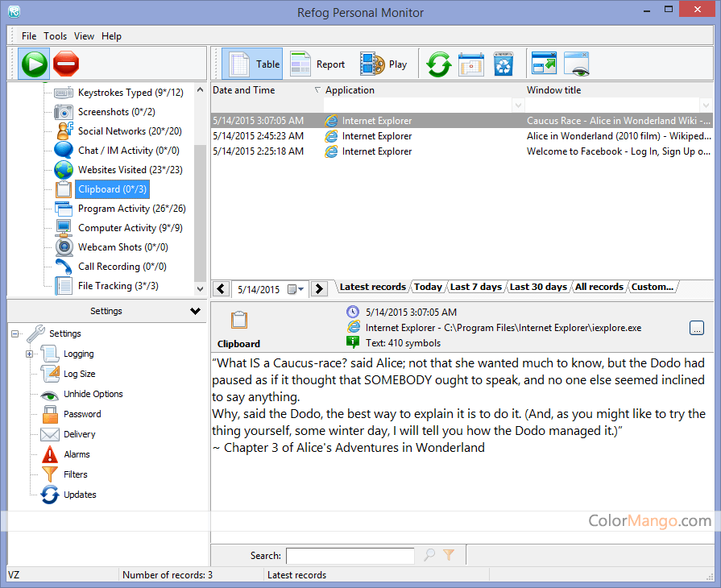
Task: Click the ellipsis details button
Action: (697, 328)
